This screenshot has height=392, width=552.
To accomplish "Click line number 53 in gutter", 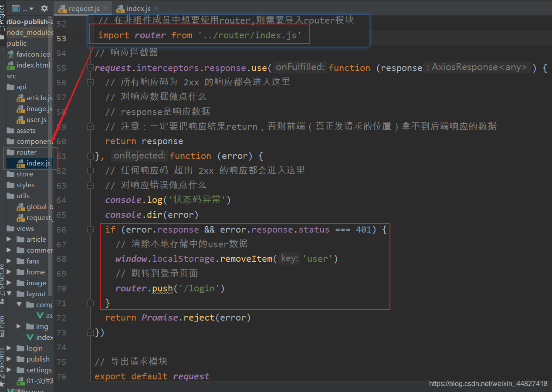I will (x=61, y=38).
